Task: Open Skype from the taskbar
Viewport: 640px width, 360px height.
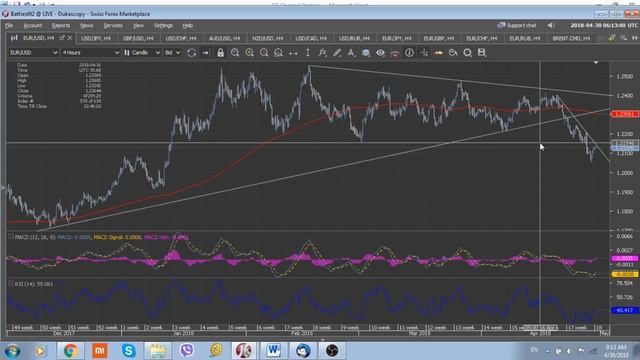Action: [x=129, y=351]
